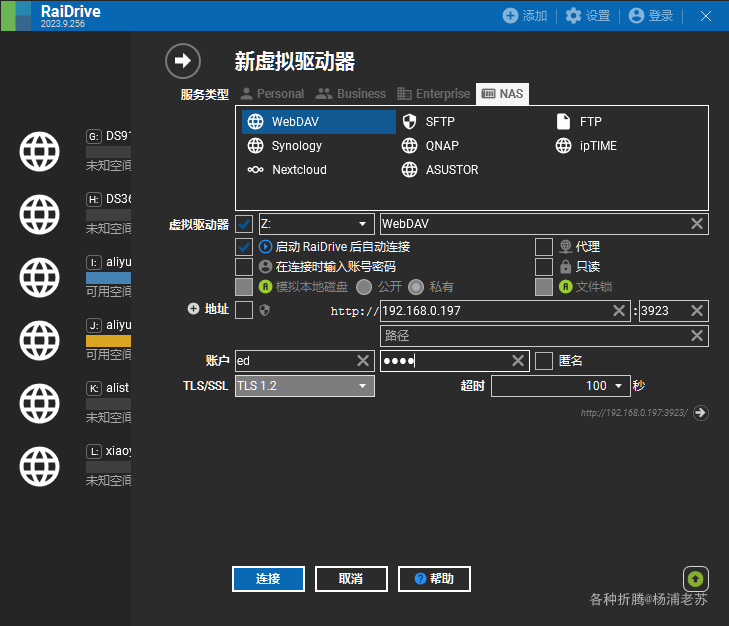Screen dimensions: 729x626
Task: Click the Add (添加) plus icon
Action: click(x=510, y=15)
